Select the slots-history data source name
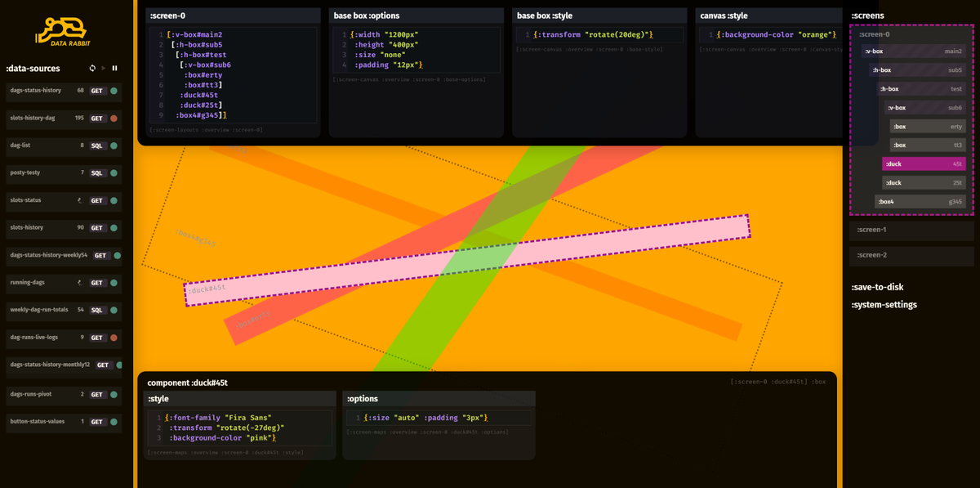980x488 pixels. tap(27, 228)
